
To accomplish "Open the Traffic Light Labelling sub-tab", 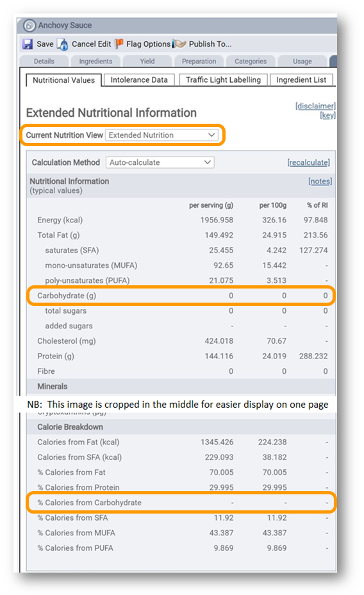I will pos(223,80).
